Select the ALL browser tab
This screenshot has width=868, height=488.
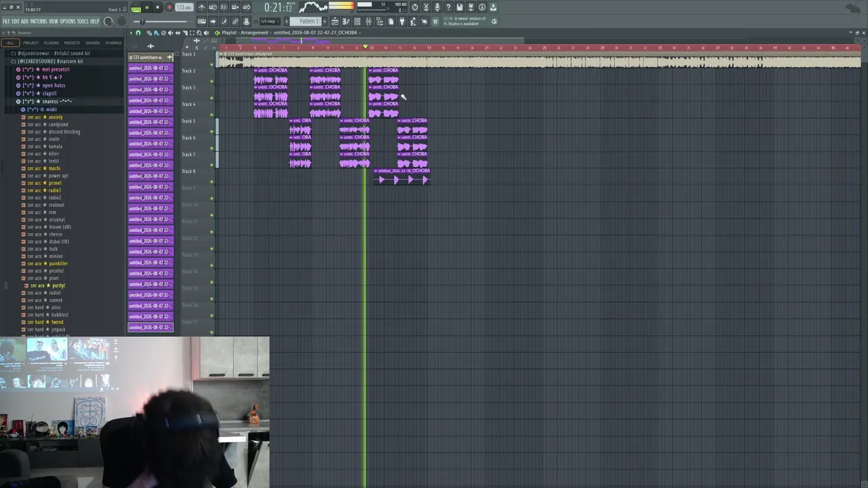click(x=10, y=43)
